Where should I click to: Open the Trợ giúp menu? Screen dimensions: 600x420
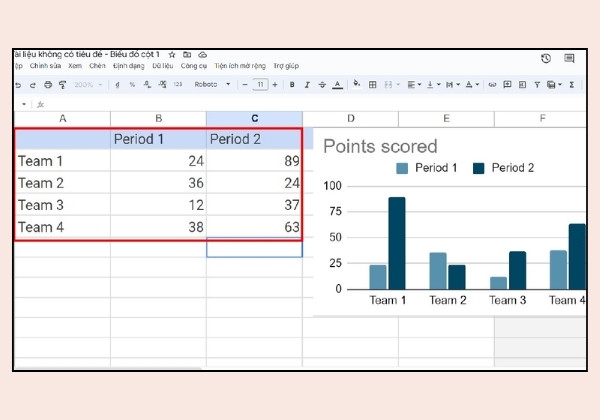(286, 66)
